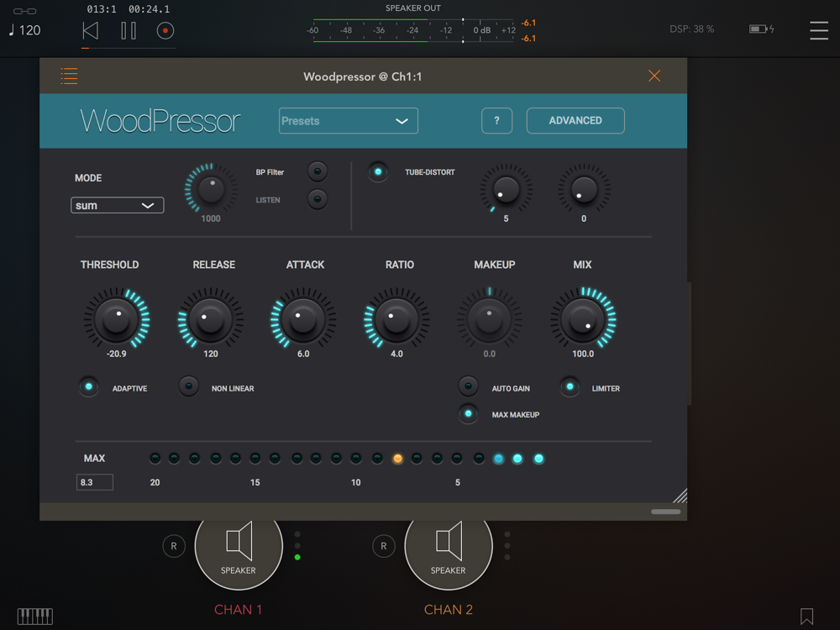Image resolution: width=840 pixels, height=630 pixels.
Task: Click the RATIO knob
Action: (x=396, y=319)
